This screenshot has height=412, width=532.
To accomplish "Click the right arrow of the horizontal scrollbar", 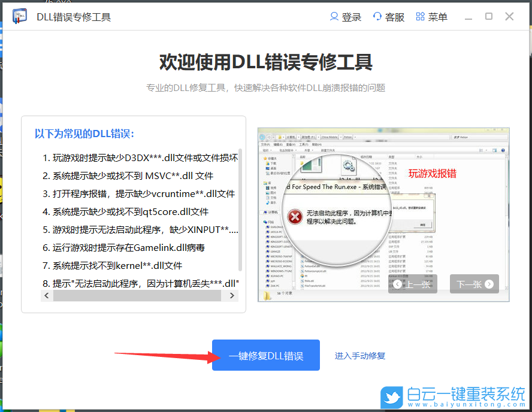I will (231, 295).
